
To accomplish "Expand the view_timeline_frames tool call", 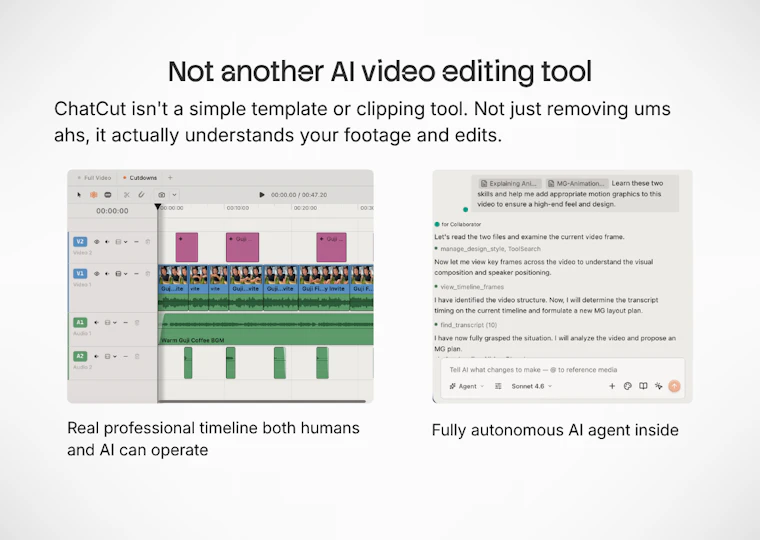I will click(x=472, y=287).
